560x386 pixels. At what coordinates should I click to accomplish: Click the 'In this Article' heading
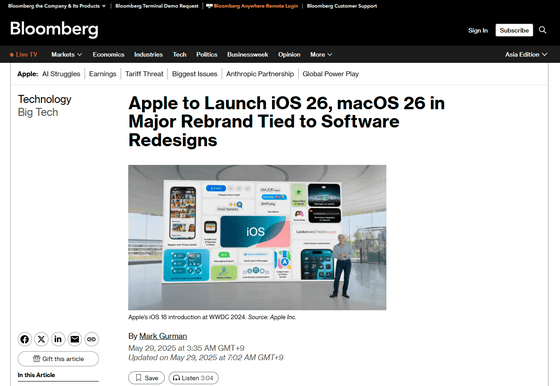pyautogui.click(x=36, y=375)
